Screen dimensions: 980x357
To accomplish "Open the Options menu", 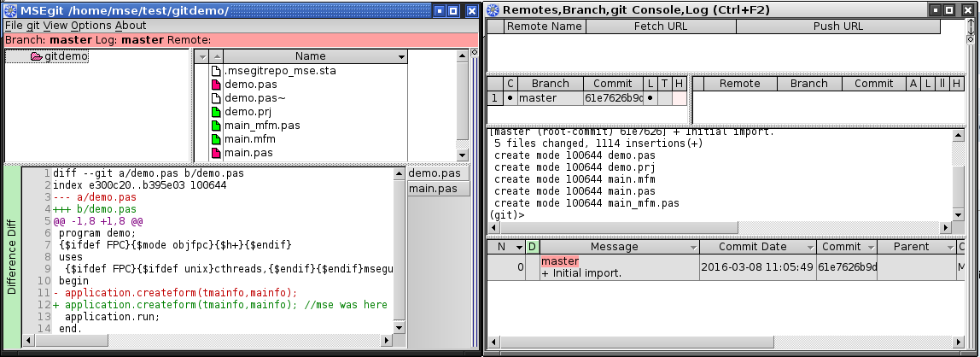I will coord(90,26).
